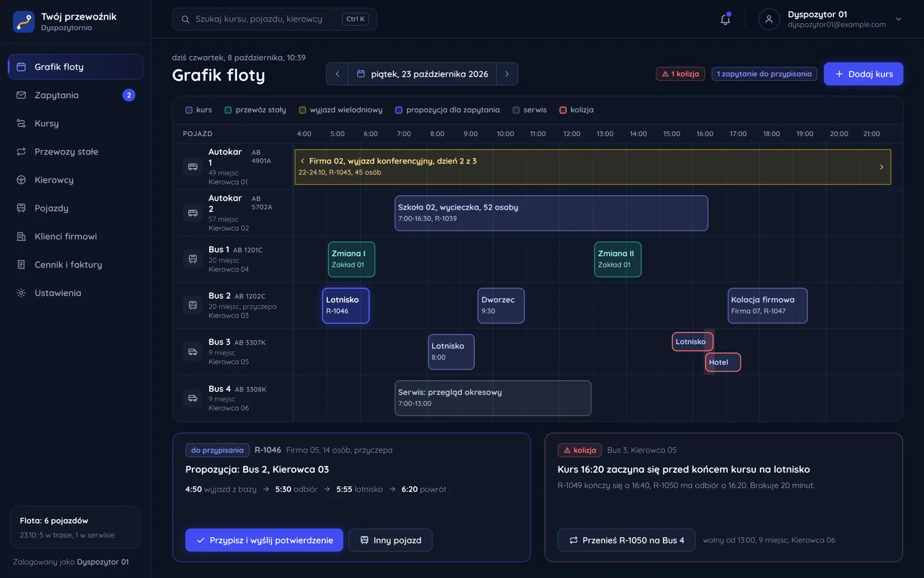Click the user avatar icon
The image size is (924, 578).
point(769,19)
